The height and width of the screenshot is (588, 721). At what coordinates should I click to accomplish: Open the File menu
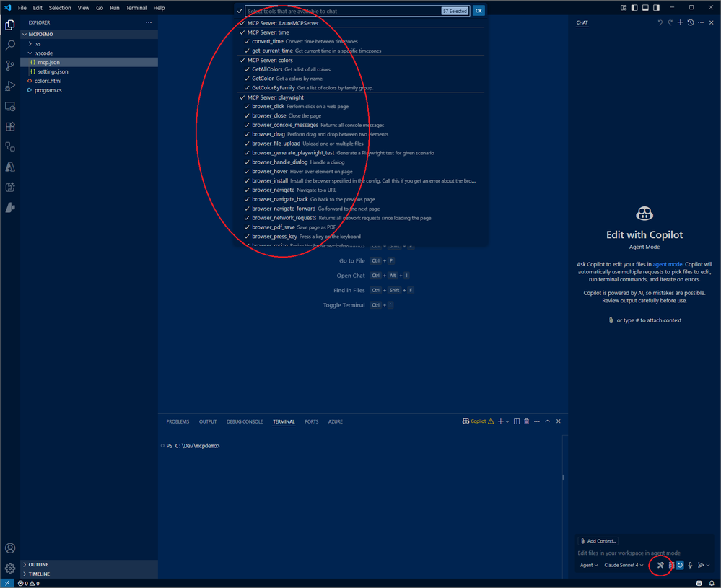(x=22, y=8)
